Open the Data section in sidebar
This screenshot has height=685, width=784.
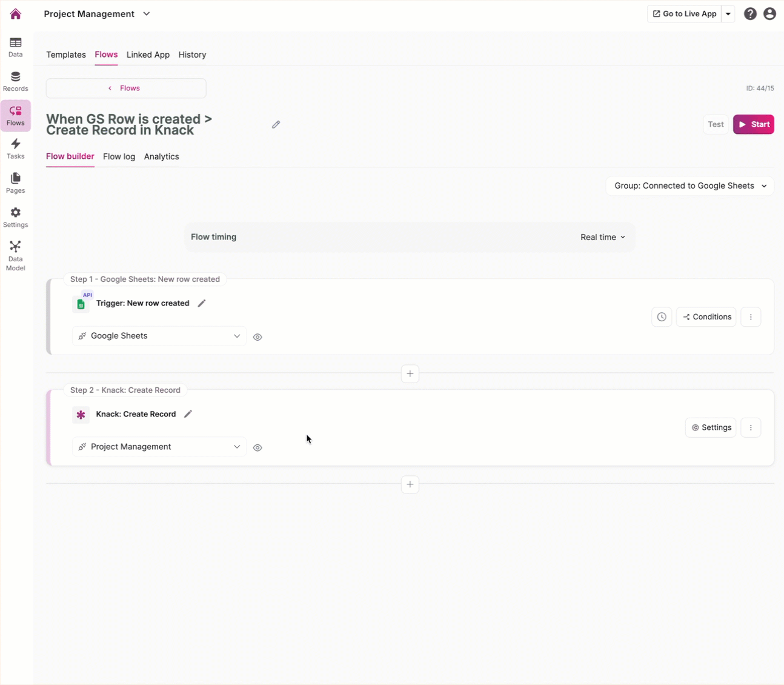[16, 47]
